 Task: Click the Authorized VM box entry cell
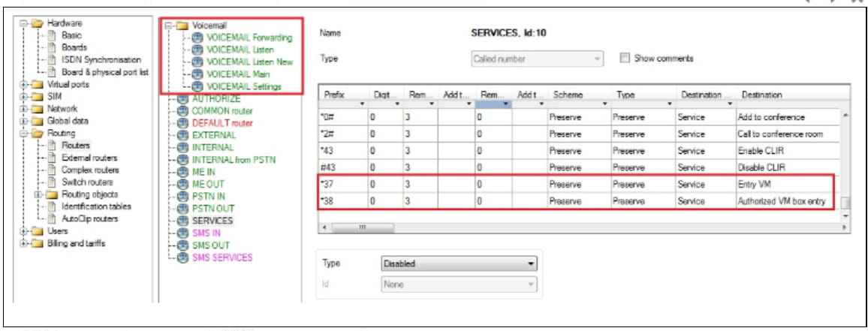[787, 201]
